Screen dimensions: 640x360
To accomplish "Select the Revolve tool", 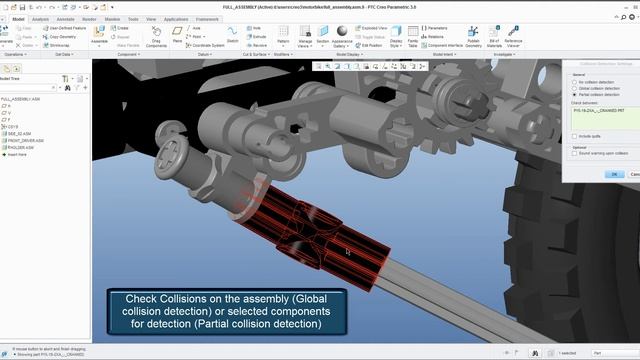I will tap(257, 45).
